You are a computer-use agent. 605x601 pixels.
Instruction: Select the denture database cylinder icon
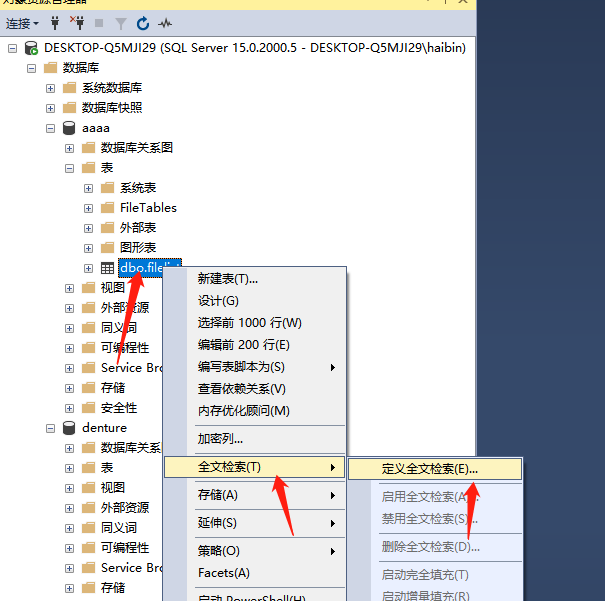point(69,428)
